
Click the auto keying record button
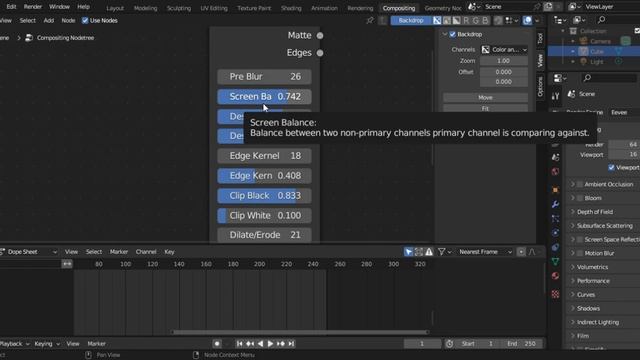point(217,344)
